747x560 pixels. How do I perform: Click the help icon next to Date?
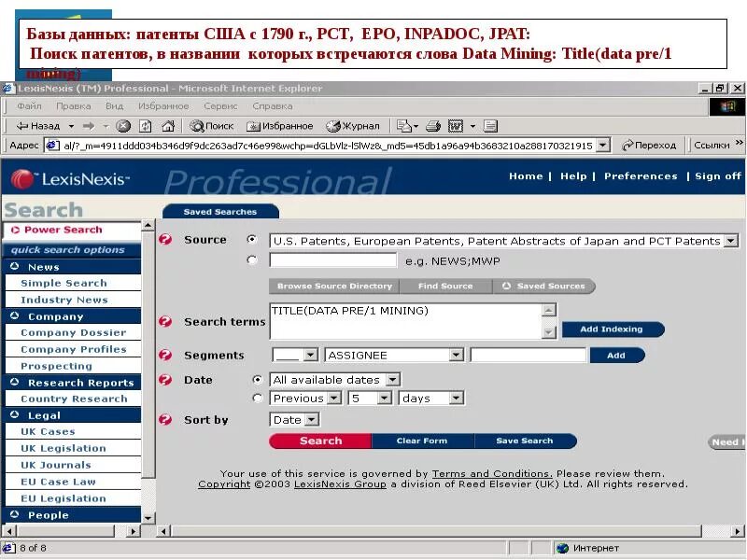pyautogui.click(x=165, y=380)
